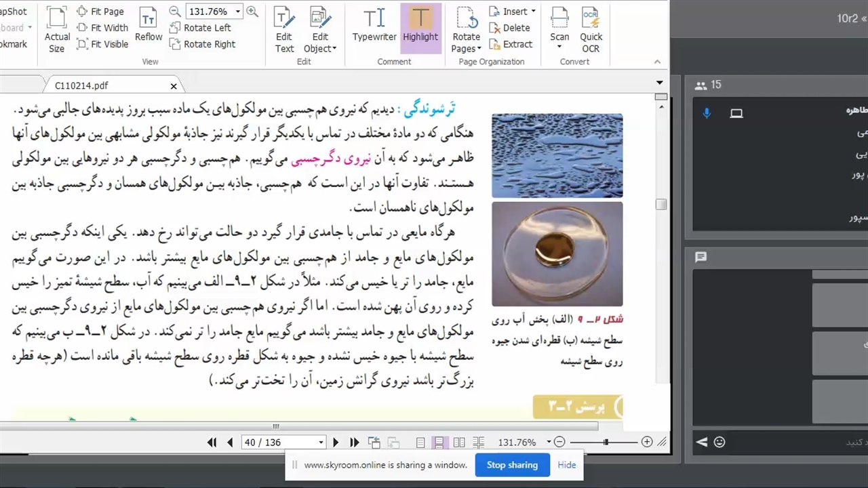The height and width of the screenshot is (488, 868).
Task: Expand the Rotate Pages dropdown
Action: [479, 49]
